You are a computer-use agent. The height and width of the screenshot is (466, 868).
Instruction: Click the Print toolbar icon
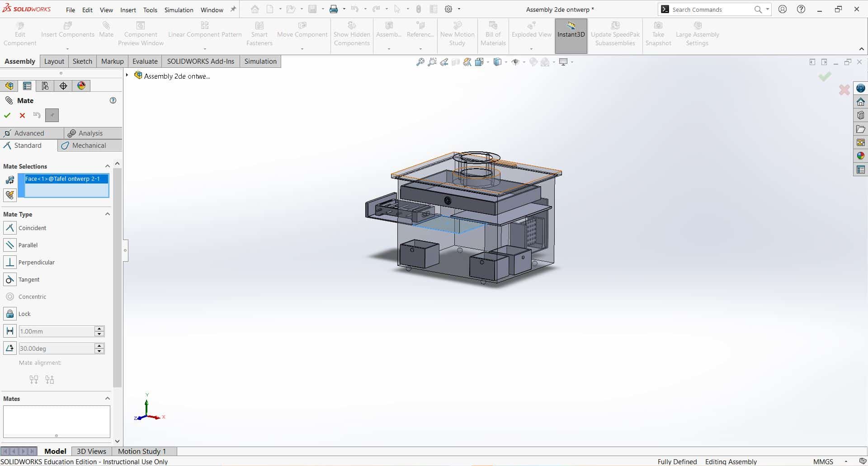(334, 9)
